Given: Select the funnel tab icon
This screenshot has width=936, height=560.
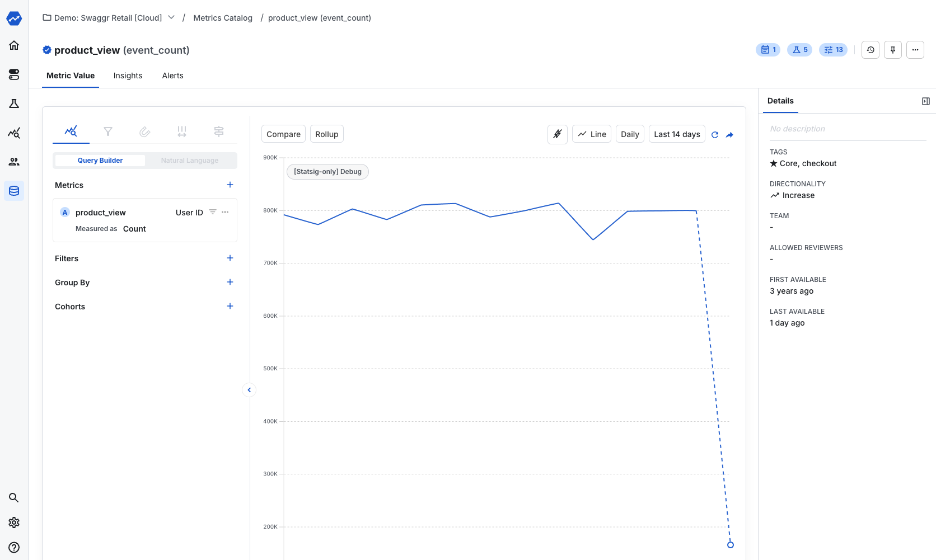Looking at the screenshot, I should 108,131.
